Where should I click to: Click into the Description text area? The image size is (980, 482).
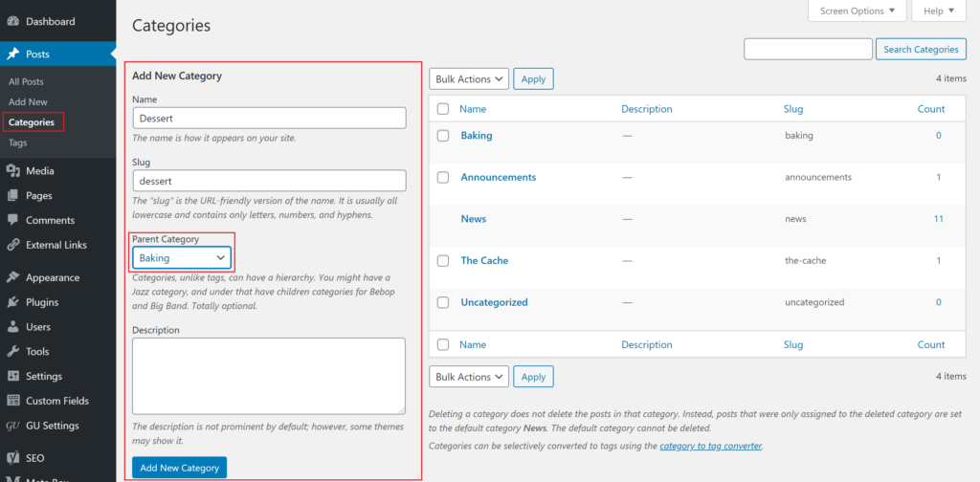269,376
